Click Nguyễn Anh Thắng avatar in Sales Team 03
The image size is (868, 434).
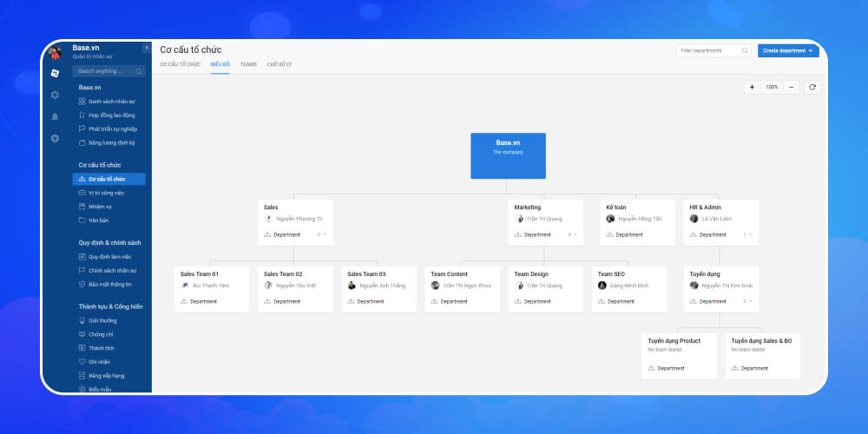pyautogui.click(x=352, y=286)
